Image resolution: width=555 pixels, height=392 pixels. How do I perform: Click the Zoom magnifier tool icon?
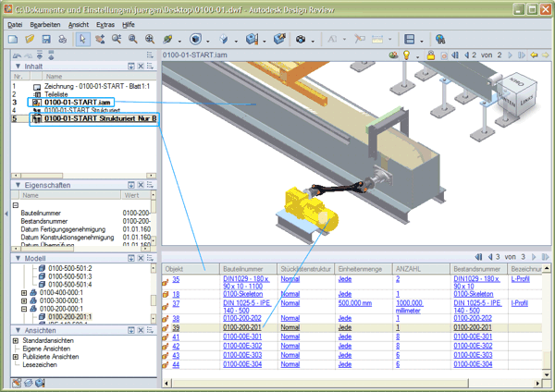click(x=117, y=39)
